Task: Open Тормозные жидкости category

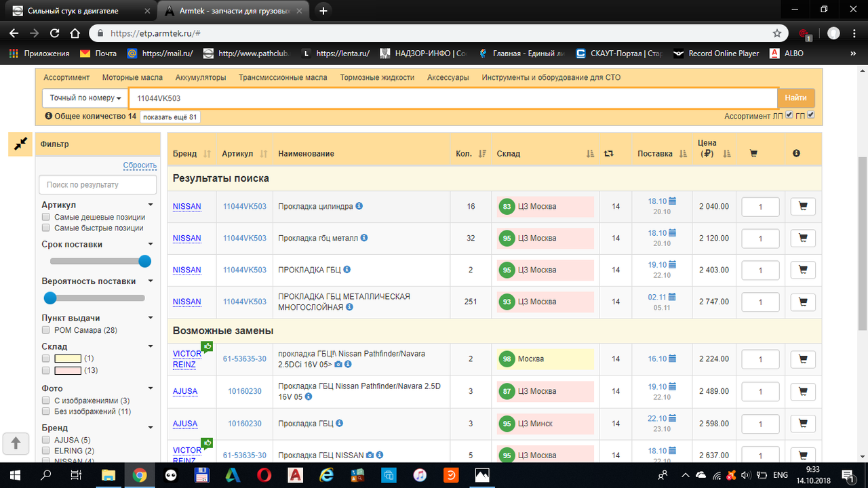Action: click(x=377, y=77)
